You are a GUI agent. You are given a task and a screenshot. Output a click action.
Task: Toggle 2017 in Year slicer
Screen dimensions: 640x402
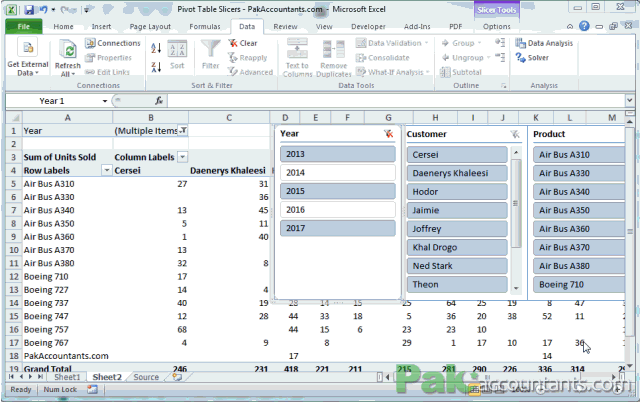[x=338, y=228]
